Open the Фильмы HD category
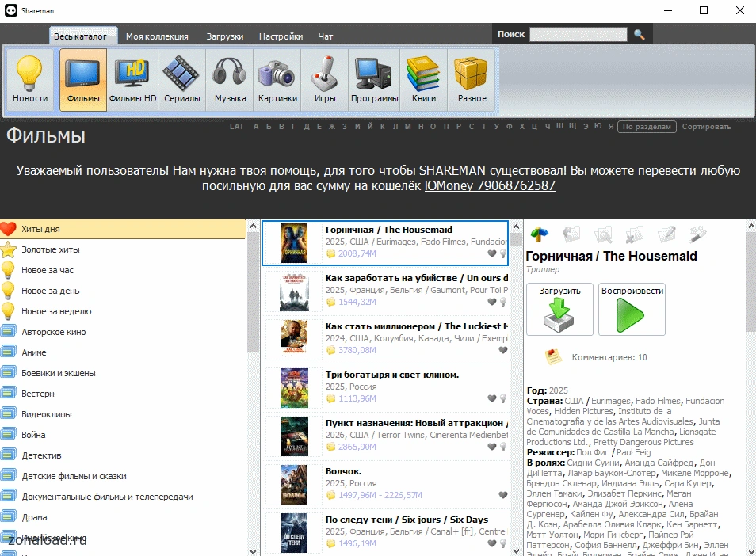The height and width of the screenshot is (556, 756). pos(132,80)
